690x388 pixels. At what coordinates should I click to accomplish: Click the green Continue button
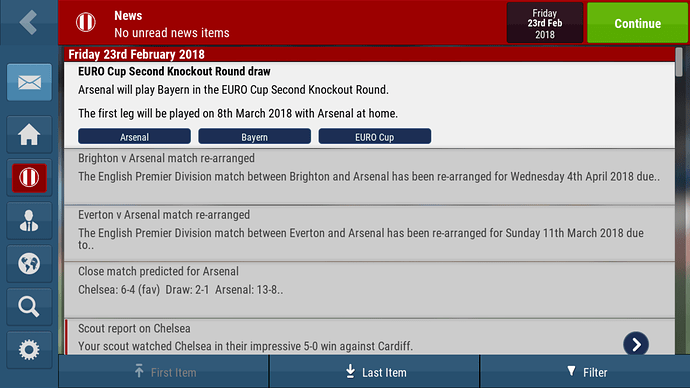click(x=637, y=23)
